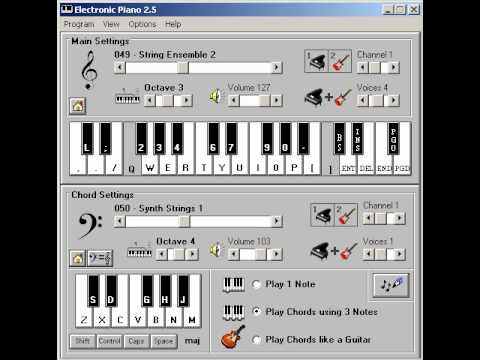Click the bass-to-treble clef button
The image size is (480, 360).
100,258
